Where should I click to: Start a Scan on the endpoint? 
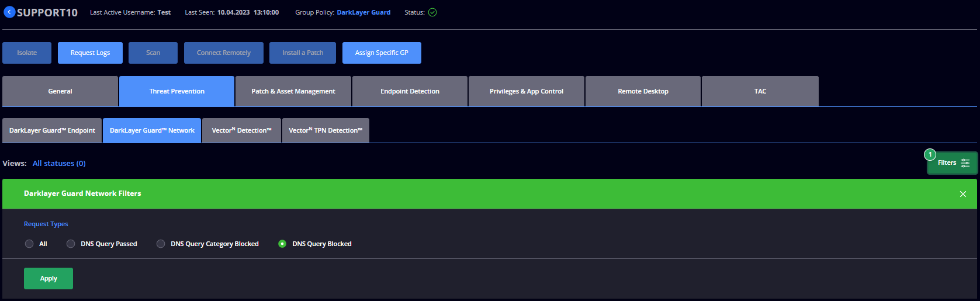pyautogui.click(x=153, y=53)
